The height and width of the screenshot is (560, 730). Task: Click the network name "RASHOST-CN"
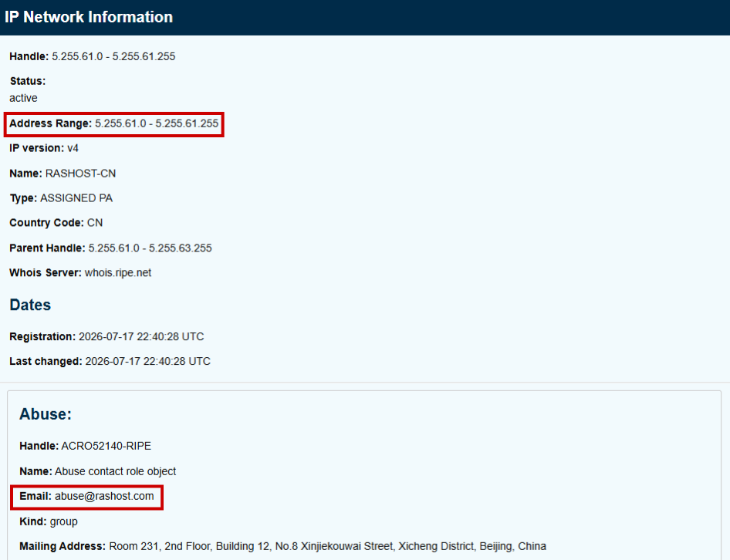pos(80,174)
